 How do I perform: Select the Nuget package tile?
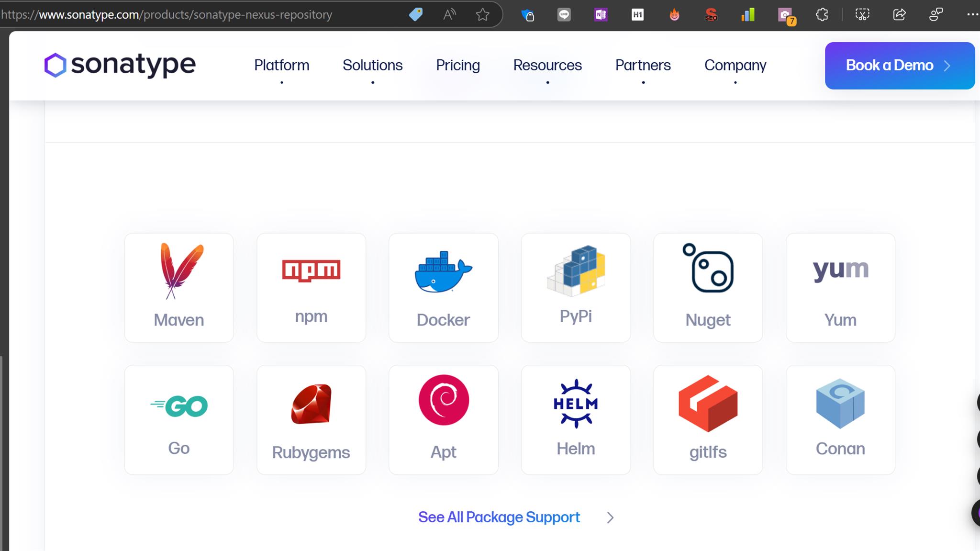pyautogui.click(x=708, y=287)
